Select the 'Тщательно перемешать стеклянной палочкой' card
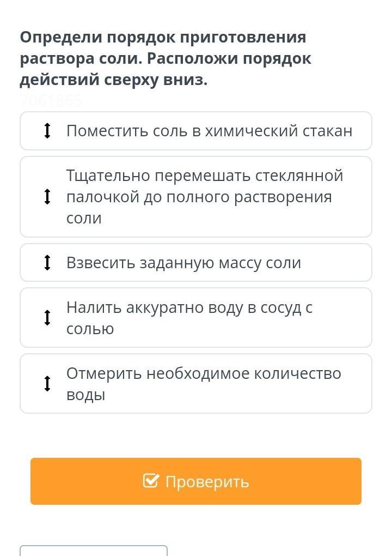The image size is (392, 556). click(x=196, y=197)
